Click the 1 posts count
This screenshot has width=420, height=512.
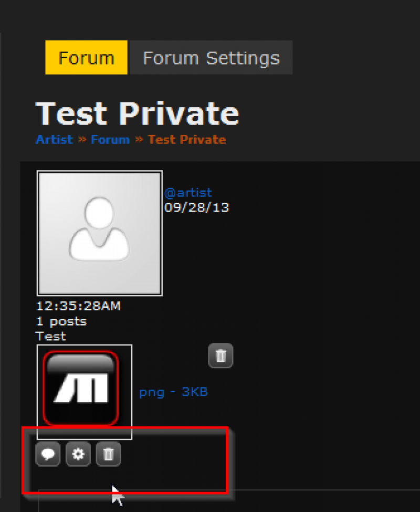pos(61,321)
